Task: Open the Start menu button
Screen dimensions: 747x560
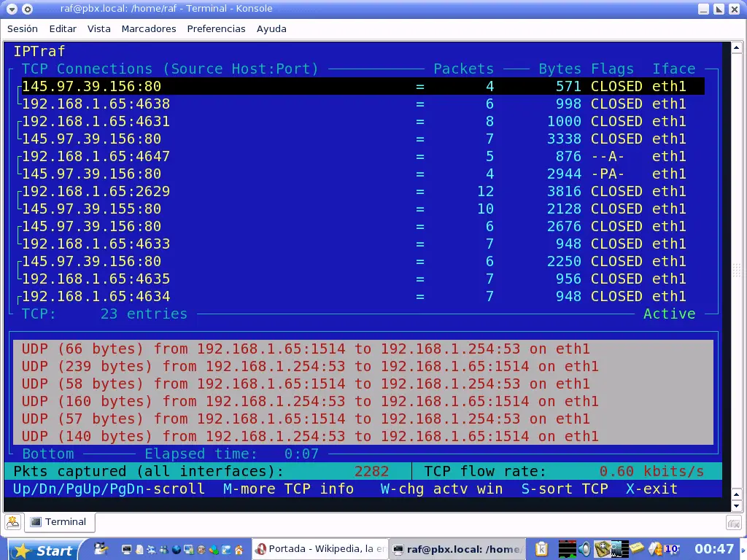Action: pos(44,550)
